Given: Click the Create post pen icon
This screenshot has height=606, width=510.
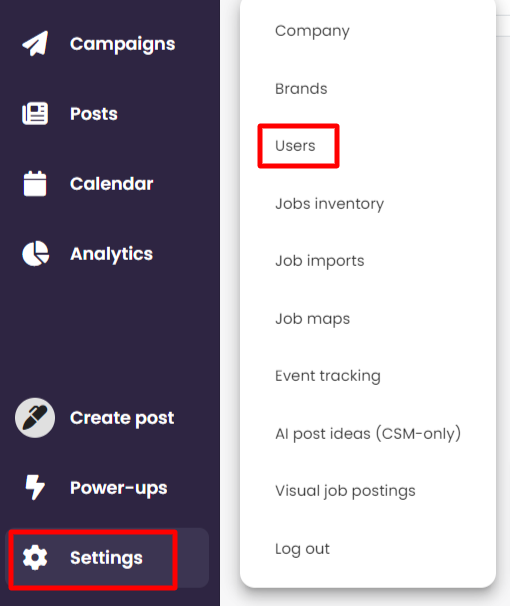Looking at the screenshot, I should point(35,418).
